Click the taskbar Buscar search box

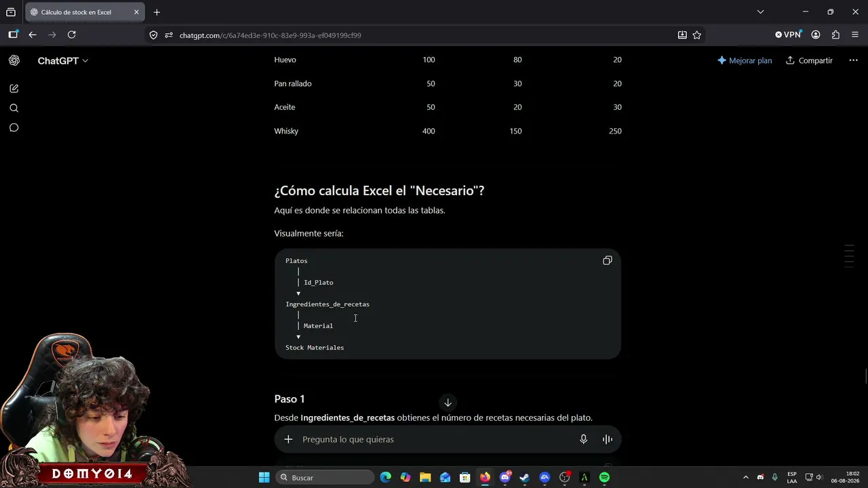coord(325,478)
